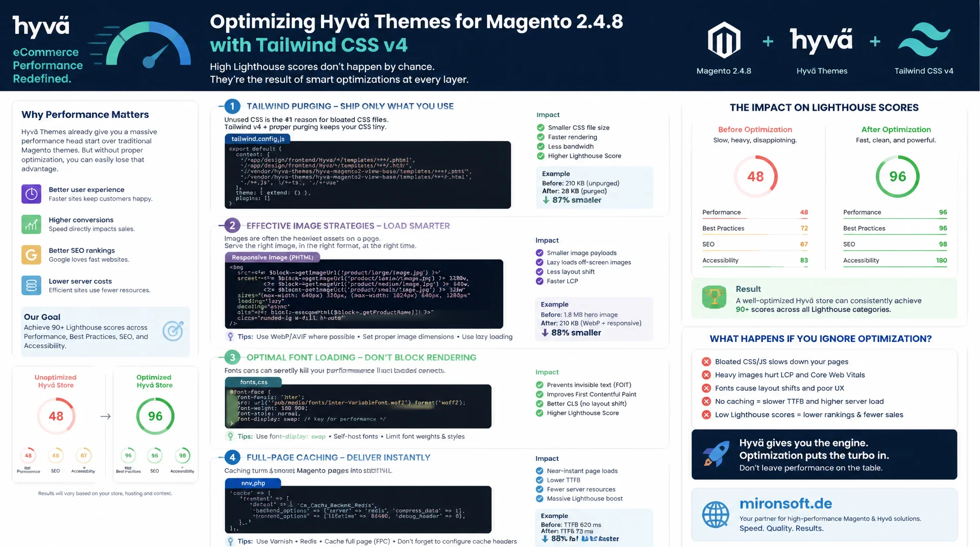Viewport: 980px width, 547px height.
Task: Click the number 1 badge for Tailwind Purging
Action: click(x=232, y=106)
